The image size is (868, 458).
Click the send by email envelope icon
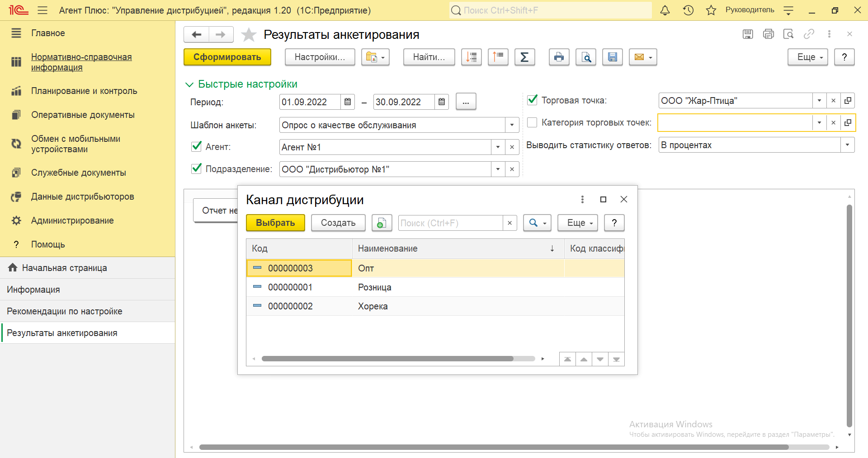(x=643, y=57)
